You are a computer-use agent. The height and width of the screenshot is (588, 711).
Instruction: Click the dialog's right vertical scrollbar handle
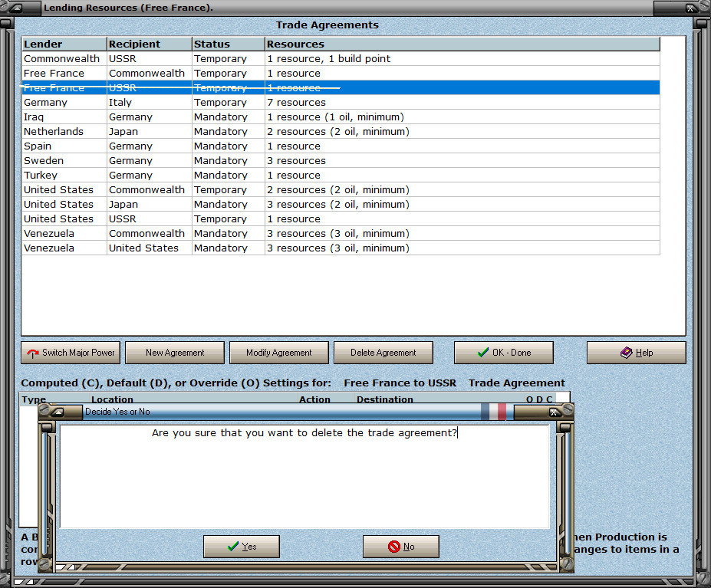pyautogui.click(x=565, y=428)
